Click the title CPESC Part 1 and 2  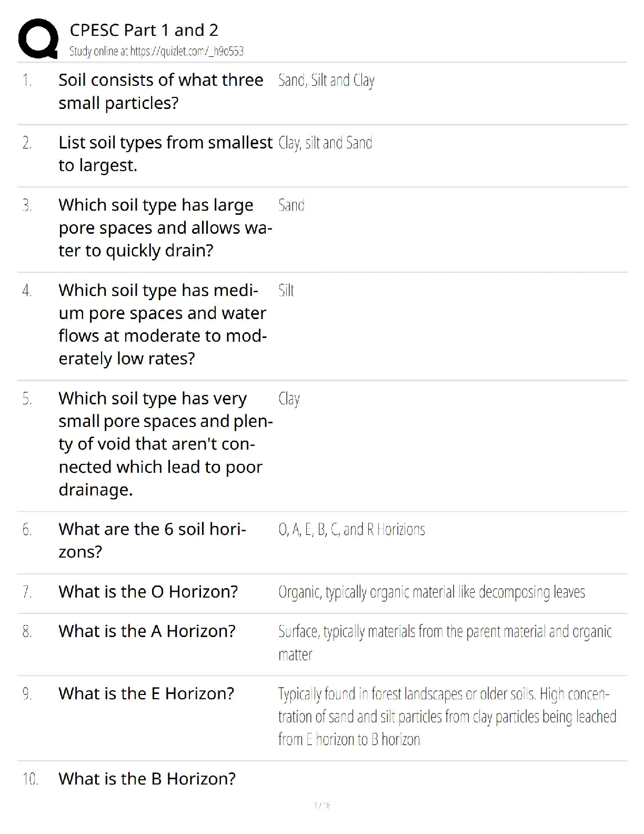click(144, 30)
